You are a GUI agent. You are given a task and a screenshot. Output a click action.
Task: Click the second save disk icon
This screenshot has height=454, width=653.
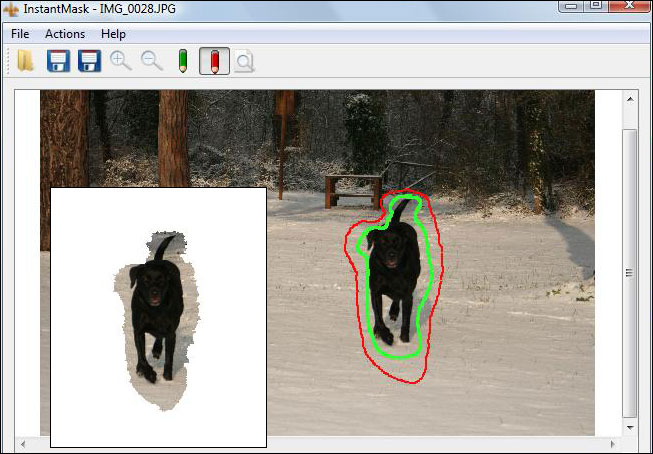90,61
